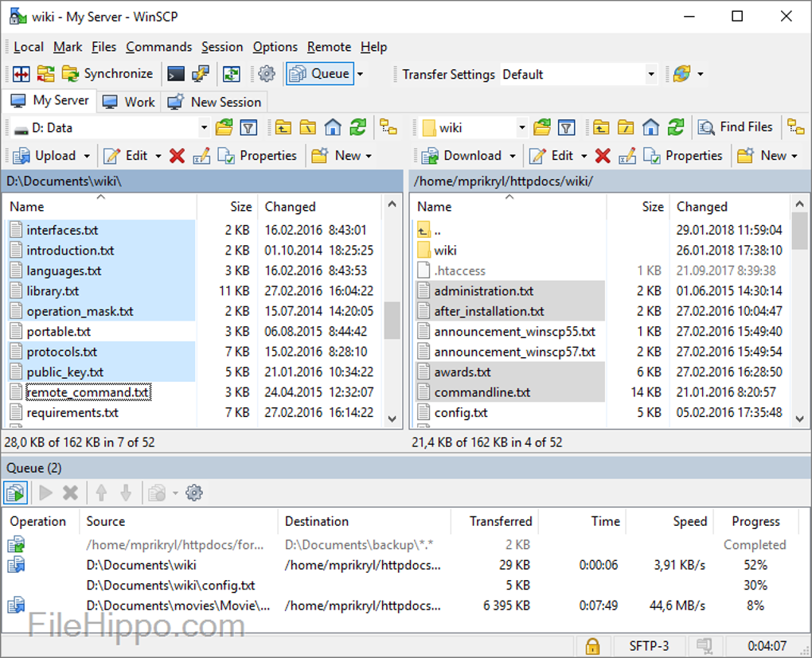This screenshot has height=658, width=812.
Task: Open the Remote menu
Action: 329,47
